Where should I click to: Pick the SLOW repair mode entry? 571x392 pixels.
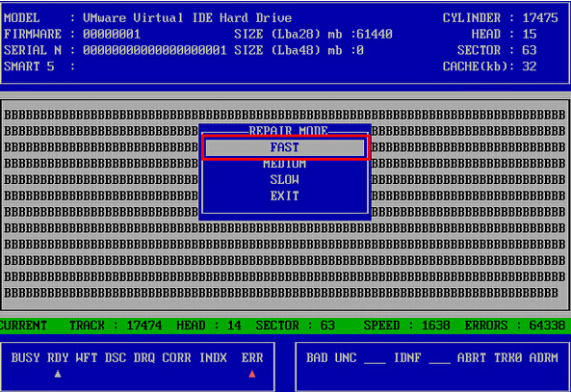click(285, 179)
